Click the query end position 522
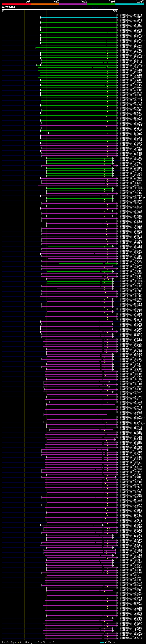Image resolution: width=146 pixels, height=644 pixels. point(115,11)
